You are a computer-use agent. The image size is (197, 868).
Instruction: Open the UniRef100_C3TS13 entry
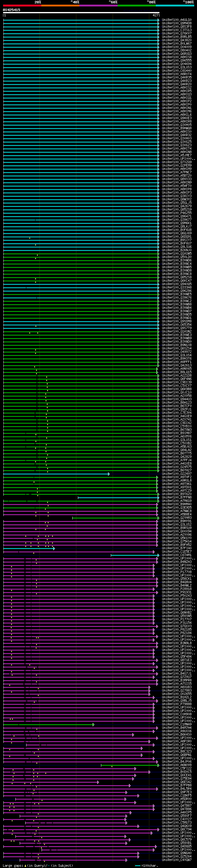point(177,30)
